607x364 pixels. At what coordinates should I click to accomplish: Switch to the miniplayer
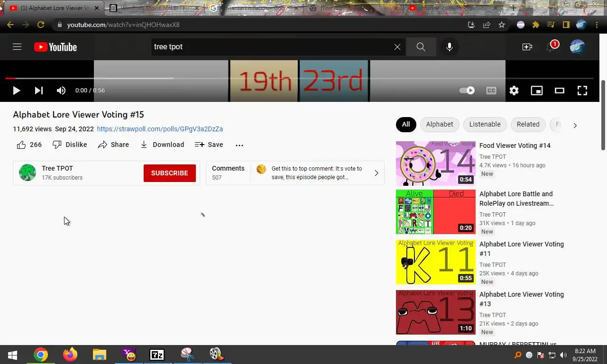point(537,91)
